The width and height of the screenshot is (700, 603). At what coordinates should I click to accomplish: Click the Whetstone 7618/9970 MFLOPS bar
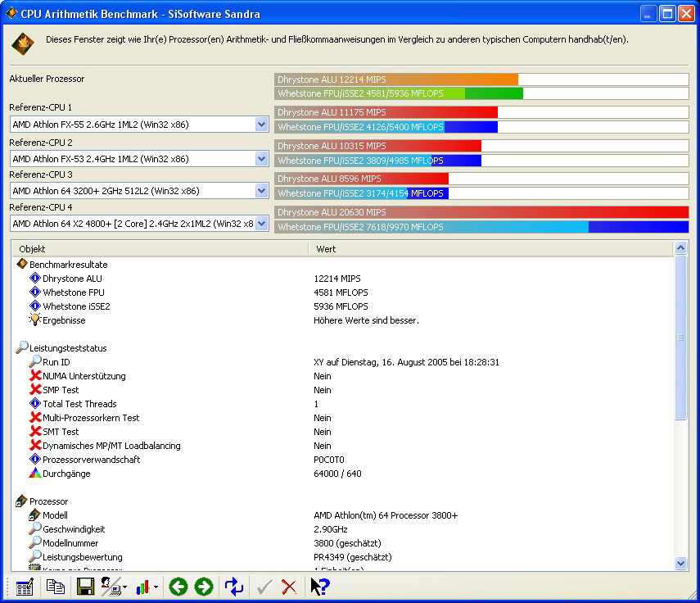pyautogui.click(x=481, y=227)
